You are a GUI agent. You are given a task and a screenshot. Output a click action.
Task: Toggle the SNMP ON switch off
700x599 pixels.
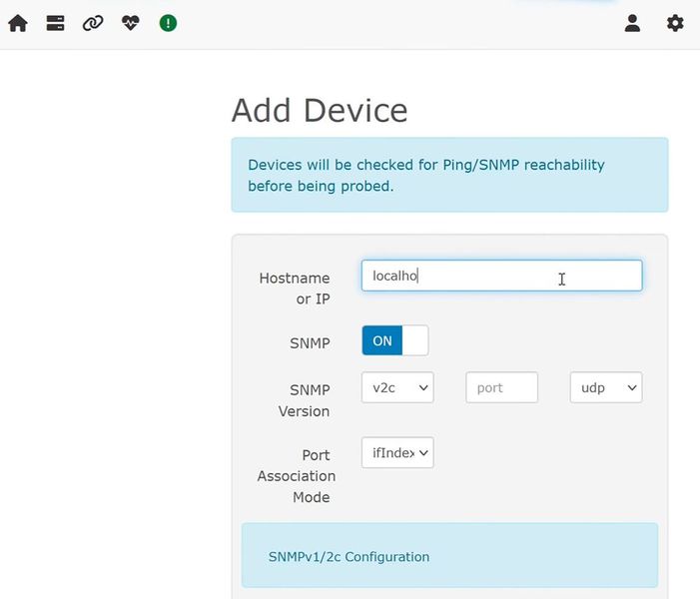coord(394,340)
